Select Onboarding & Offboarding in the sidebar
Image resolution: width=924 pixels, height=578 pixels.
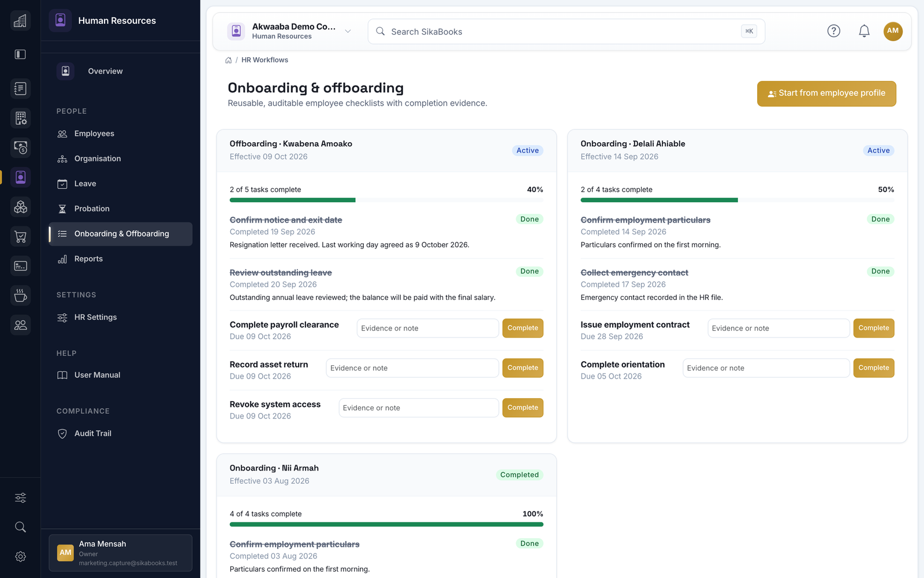tap(121, 234)
